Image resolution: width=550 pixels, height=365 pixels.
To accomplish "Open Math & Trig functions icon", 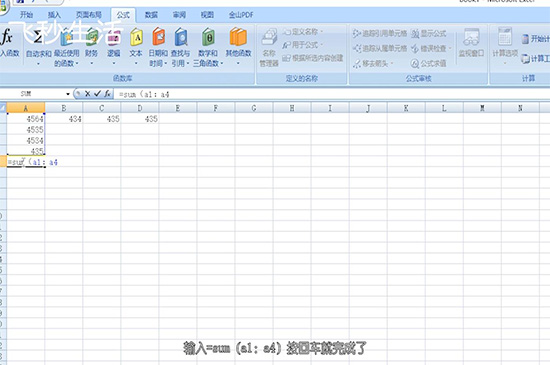I will tap(208, 37).
